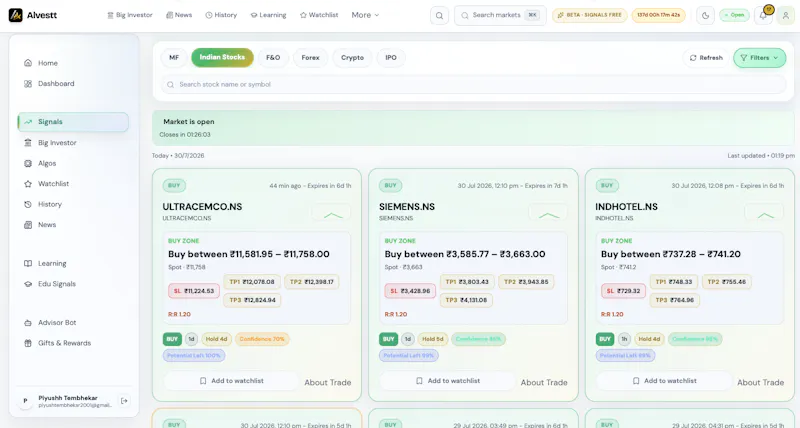
Task: Click the Potential Left 100% tag
Action: [x=194, y=356]
